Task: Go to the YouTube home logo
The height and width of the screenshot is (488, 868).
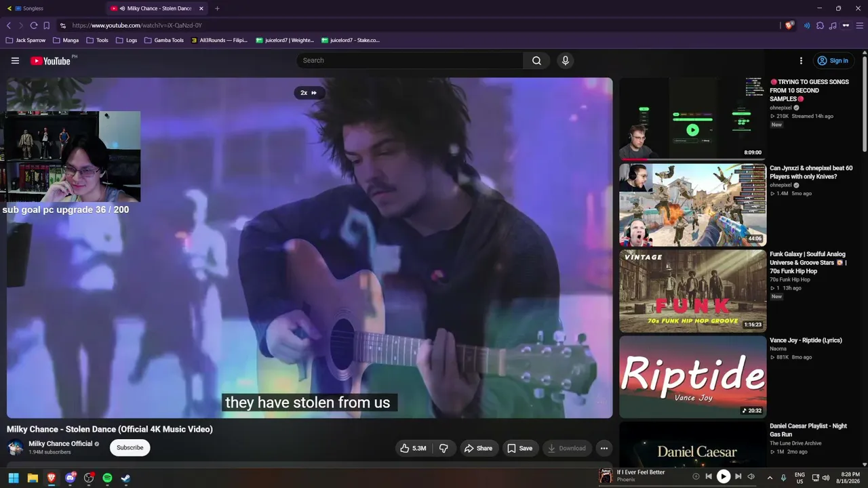Action: coord(50,61)
